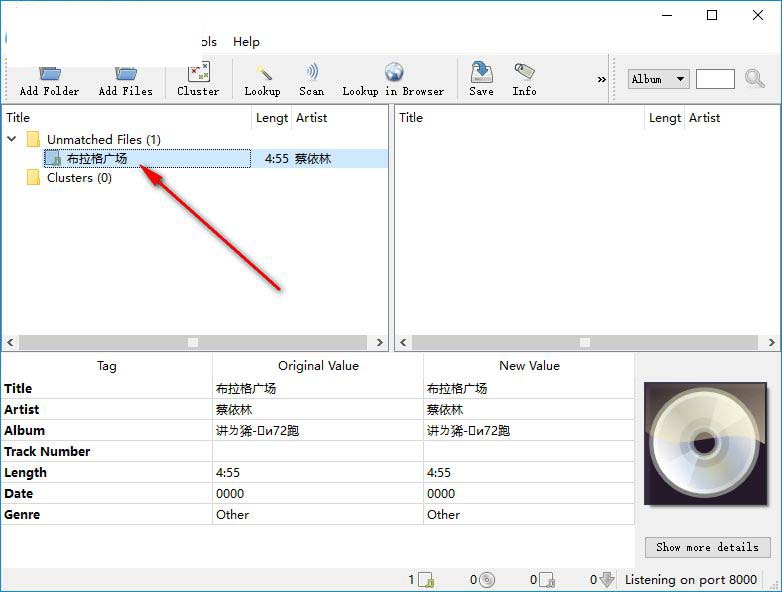Select the Title tag row label
Screen dimensions: 782x592
point(18,389)
